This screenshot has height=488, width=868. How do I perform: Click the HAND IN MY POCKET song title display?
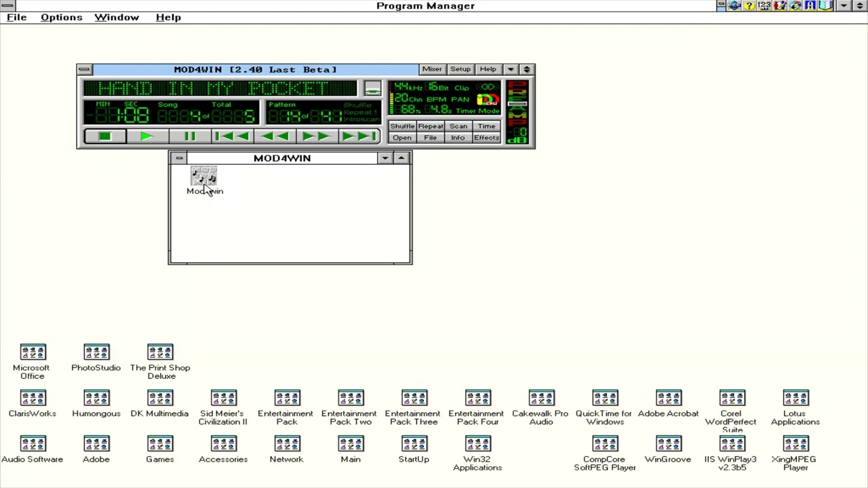tap(220, 89)
